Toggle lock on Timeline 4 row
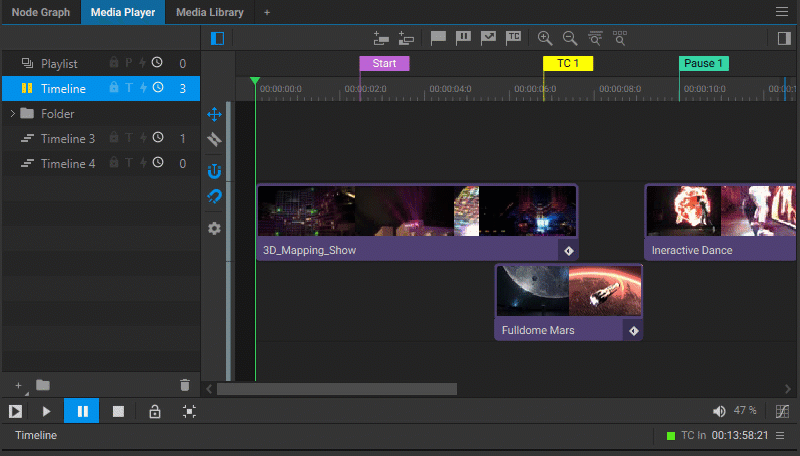Screen dimensions: 800x456 pyautogui.click(x=114, y=162)
